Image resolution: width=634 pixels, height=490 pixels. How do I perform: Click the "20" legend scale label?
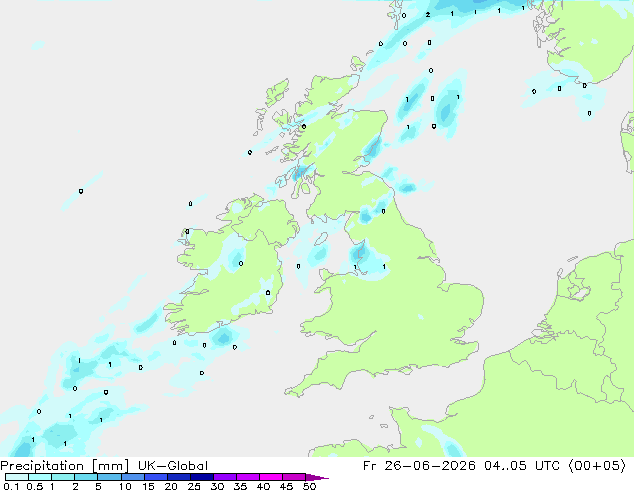point(171,486)
